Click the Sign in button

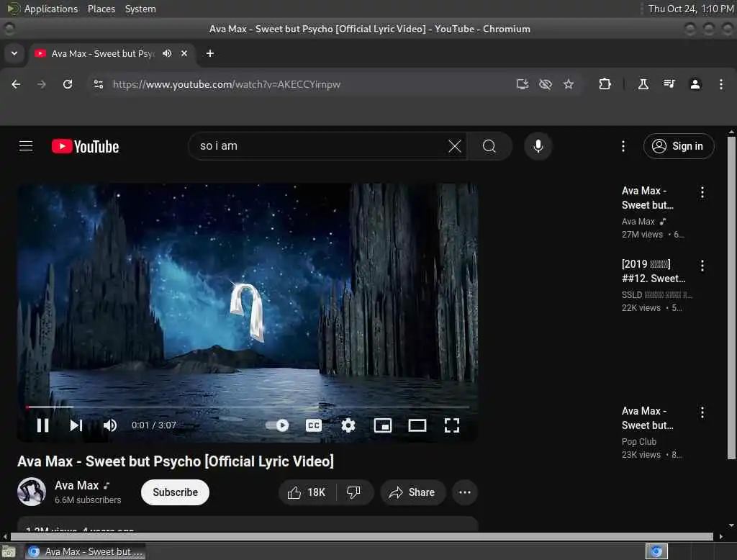pos(678,146)
